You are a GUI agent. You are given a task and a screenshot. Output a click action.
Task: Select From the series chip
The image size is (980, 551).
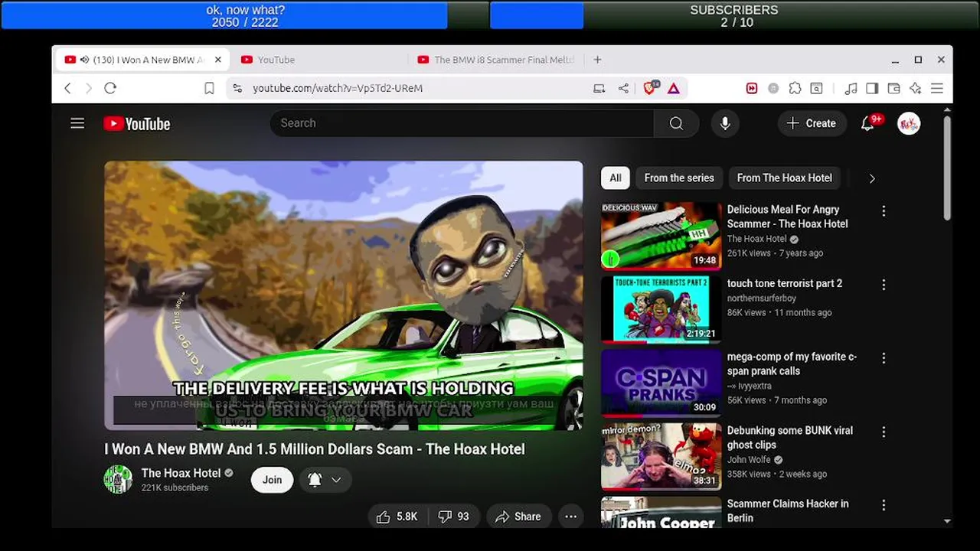pos(679,178)
